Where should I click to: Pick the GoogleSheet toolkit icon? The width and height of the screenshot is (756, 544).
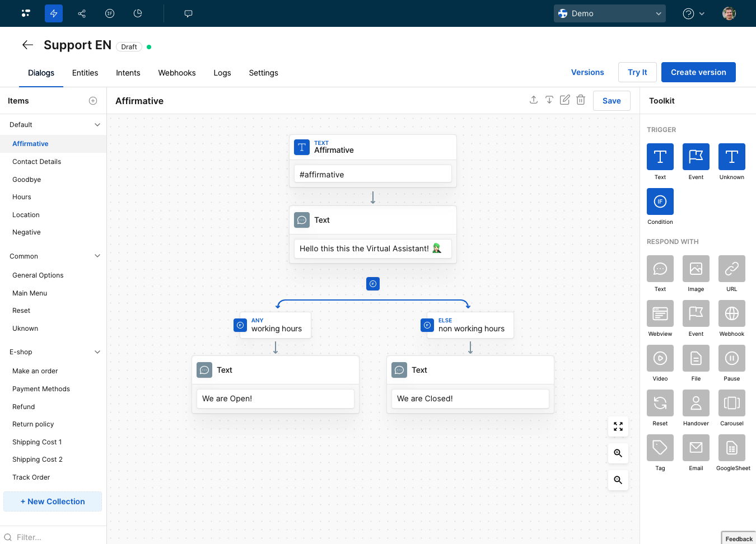pyautogui.click(x=731, y=448)
